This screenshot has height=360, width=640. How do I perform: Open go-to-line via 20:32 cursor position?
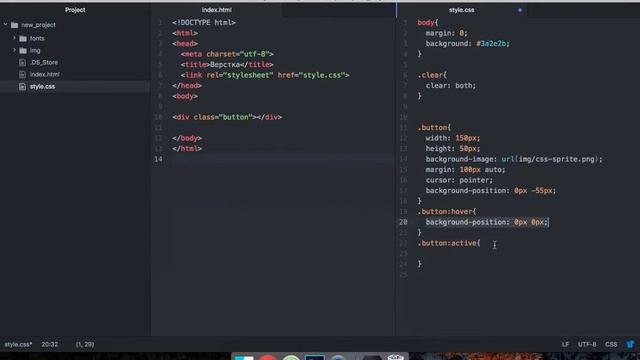[x=49, y=344]
